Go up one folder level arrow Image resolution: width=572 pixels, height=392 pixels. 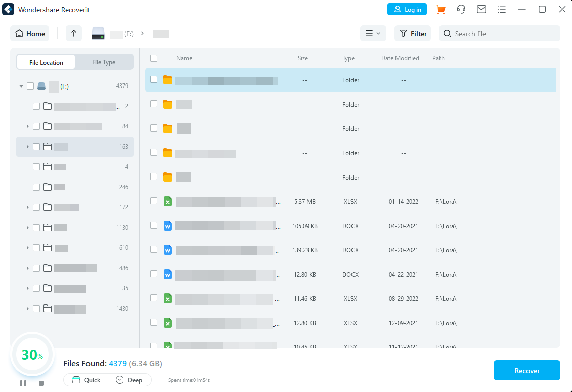[74, 34]
